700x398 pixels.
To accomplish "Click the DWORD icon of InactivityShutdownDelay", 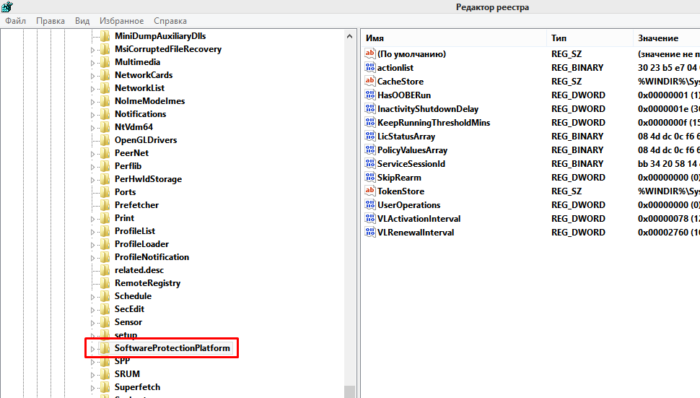I will tap(370, 109).
